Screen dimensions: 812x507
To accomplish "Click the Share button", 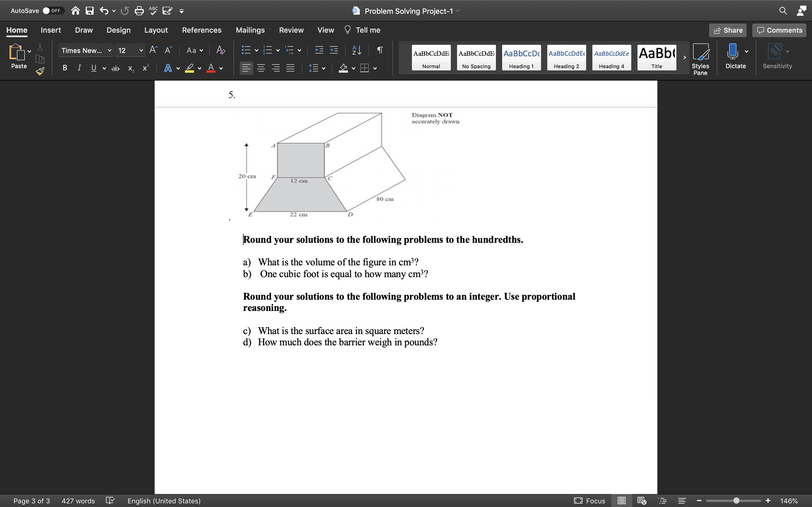I will [728, 30].
